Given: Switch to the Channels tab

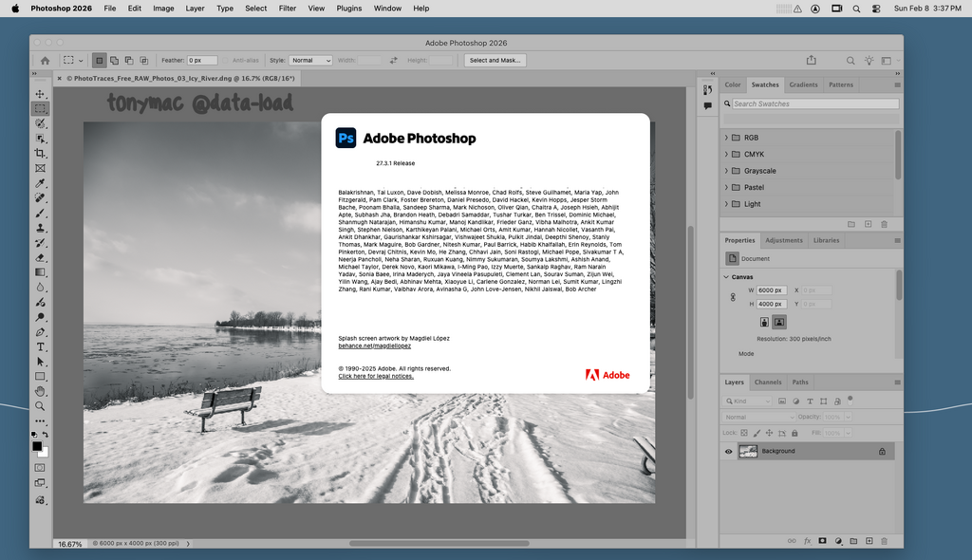Looking at the screenshot, I should [768, 383].
